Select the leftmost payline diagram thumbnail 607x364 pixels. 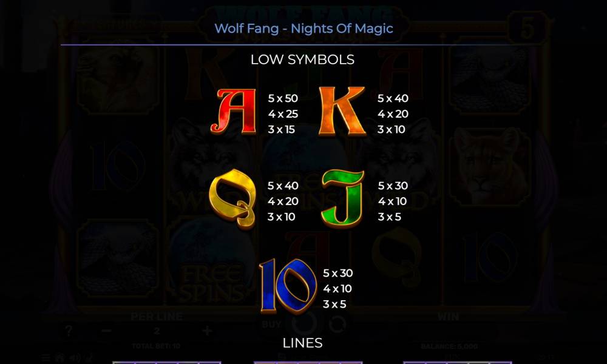[x=167, y=363]
